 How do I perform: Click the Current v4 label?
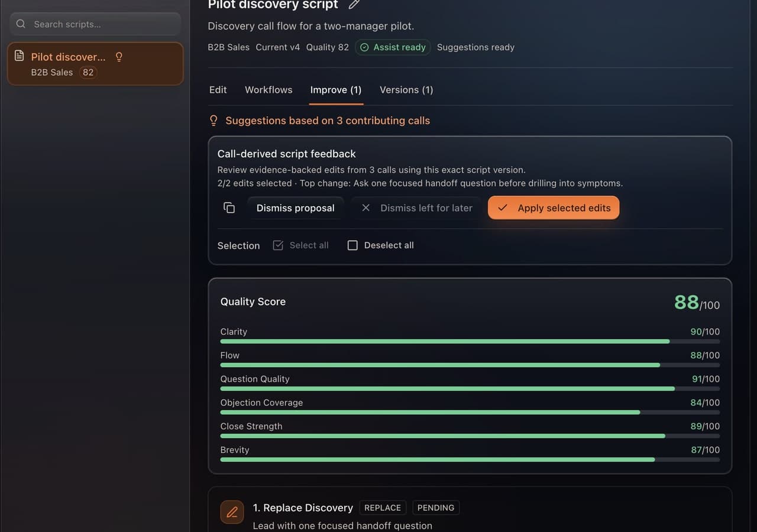pyautogui.click(x=278, y=47)
